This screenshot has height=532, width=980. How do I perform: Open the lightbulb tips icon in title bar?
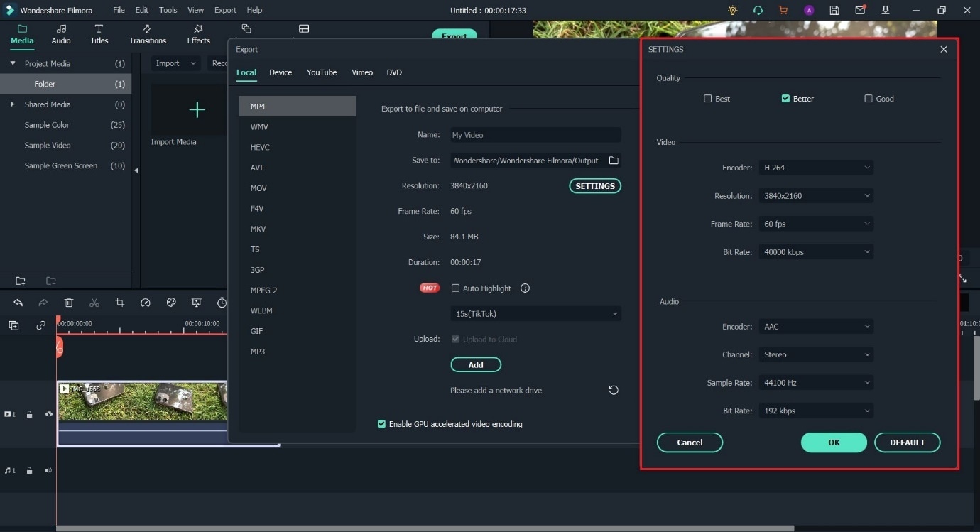(x=733, y=10)
